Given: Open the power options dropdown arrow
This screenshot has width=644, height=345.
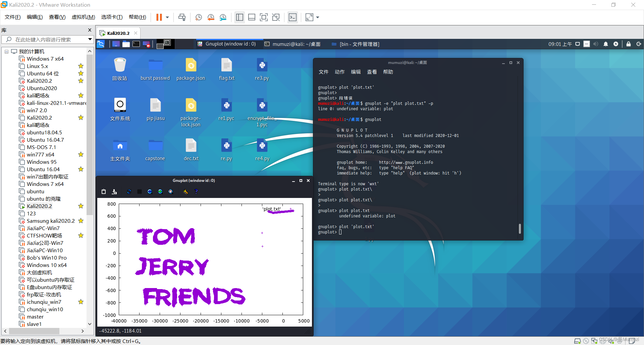Looking at the screenshot, I should pos(167,17).
